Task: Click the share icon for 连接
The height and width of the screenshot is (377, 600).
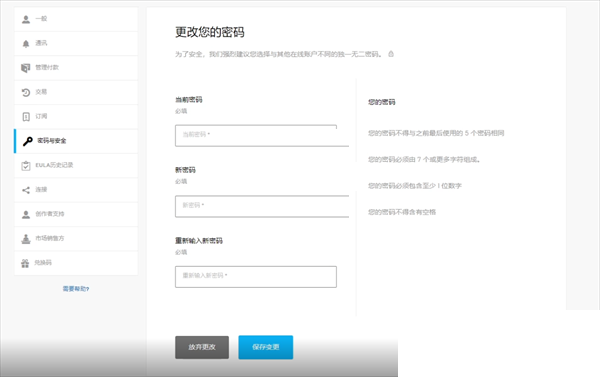Action: point(26,190)
